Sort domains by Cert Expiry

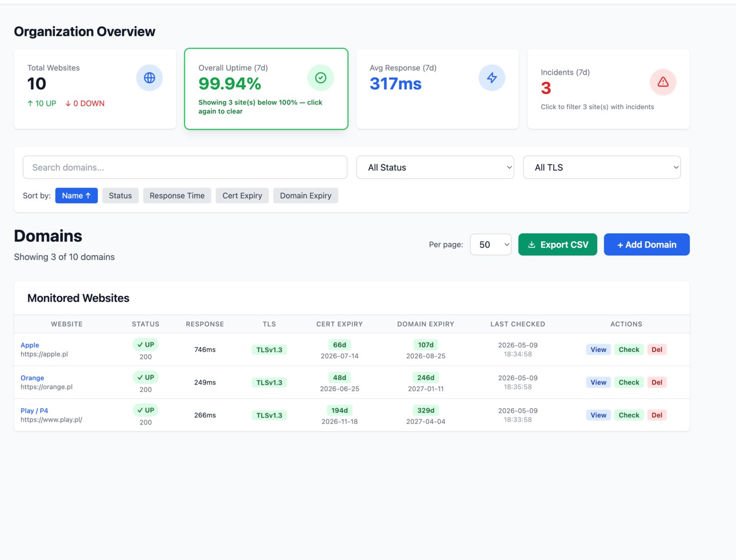tap(242, 195)
